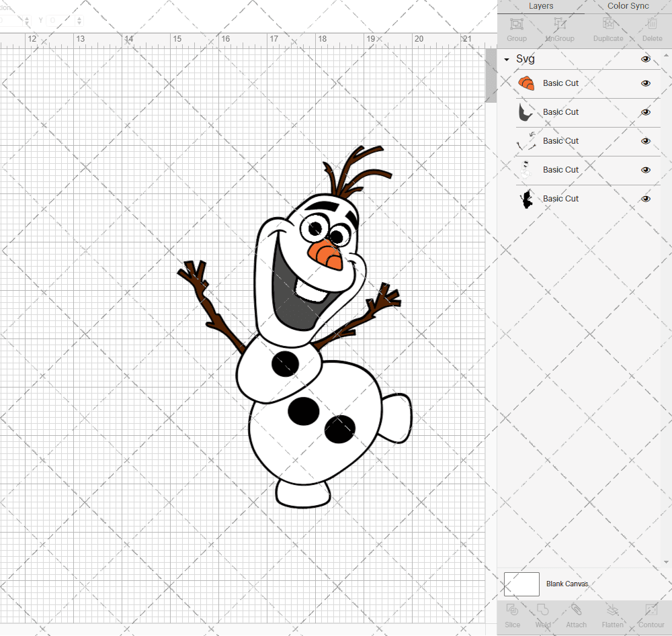
Task: Select the gray mouth layer thumbnail
Action: (x=526, y=112)
